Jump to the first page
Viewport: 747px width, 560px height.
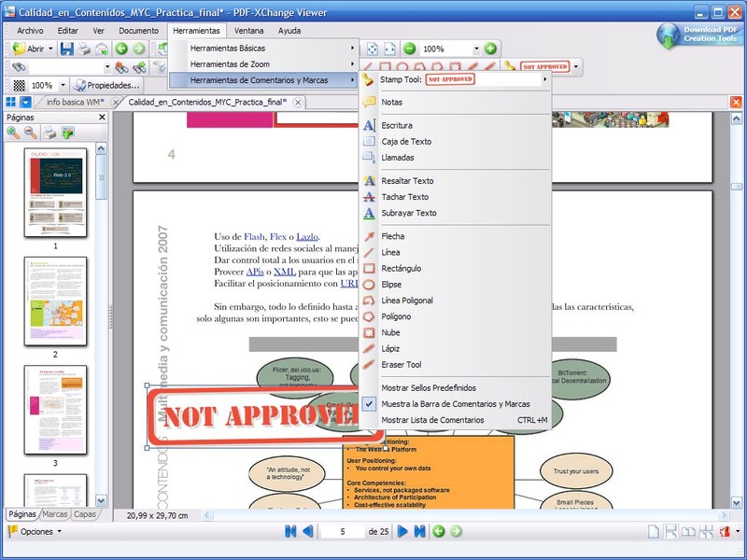click(x=290, y=531)
